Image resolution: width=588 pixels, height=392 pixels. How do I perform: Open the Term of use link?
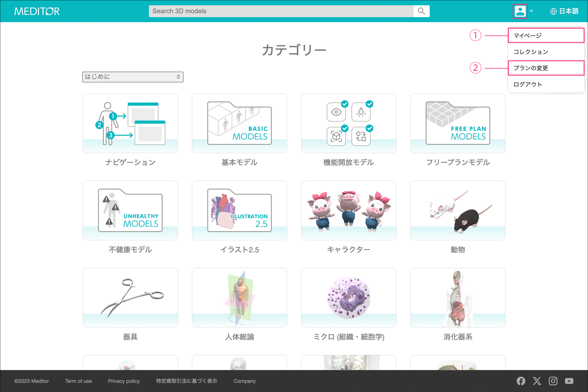tap(78, 381)
